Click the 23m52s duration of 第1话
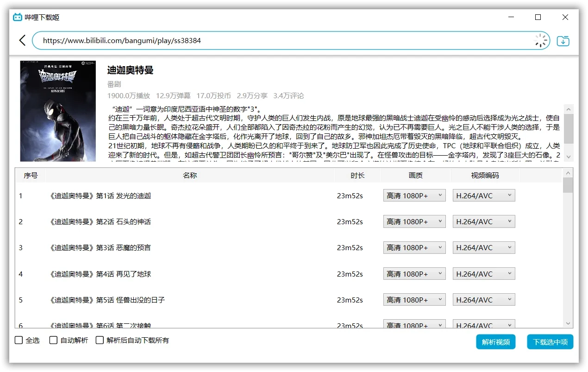Image resolution: width=588 pixels, height=372 pixels. pyautogui.click(x=350, y=195)
